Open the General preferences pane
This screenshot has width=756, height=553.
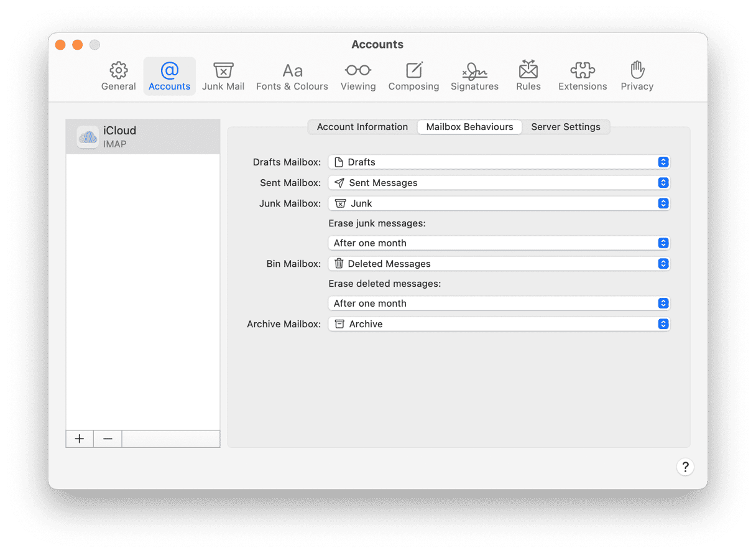click(x=118, y=76)
